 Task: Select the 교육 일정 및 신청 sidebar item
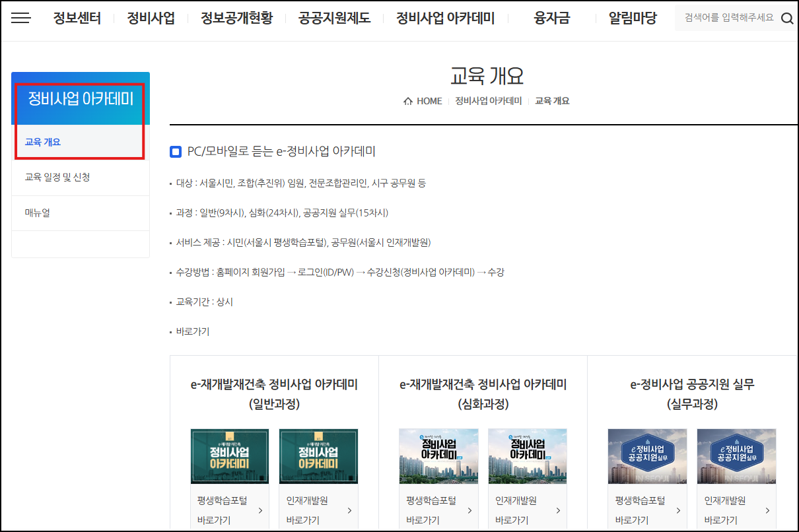[x=79, y=178]
